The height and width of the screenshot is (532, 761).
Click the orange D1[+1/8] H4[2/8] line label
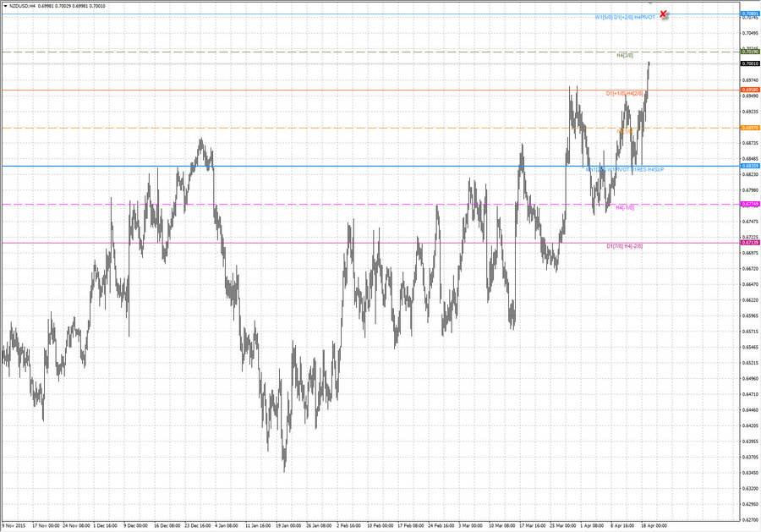pyautogui.click(x=624, y=92)
